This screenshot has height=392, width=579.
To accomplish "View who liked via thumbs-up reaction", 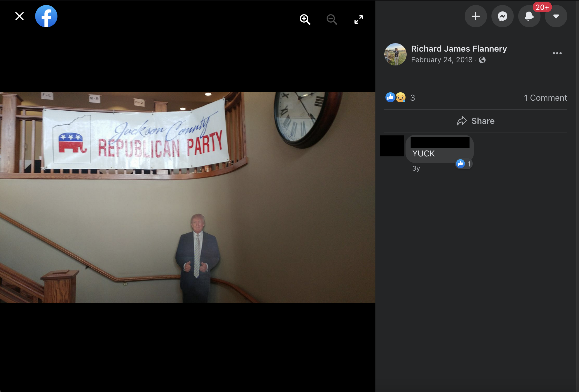I will coord(390,97).
